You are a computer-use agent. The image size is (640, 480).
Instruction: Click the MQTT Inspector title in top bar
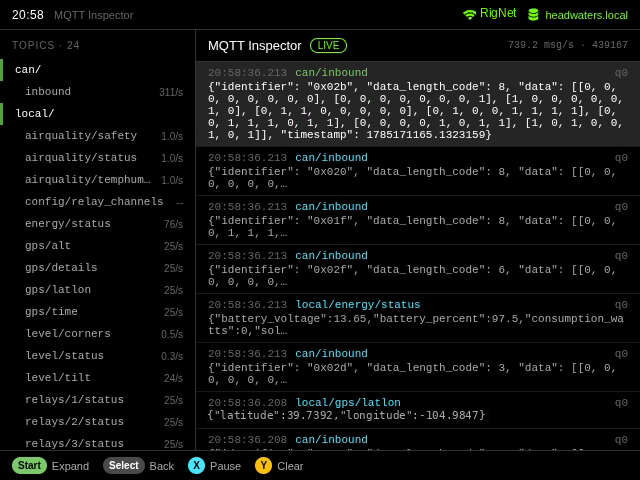[x=93, y=16]
